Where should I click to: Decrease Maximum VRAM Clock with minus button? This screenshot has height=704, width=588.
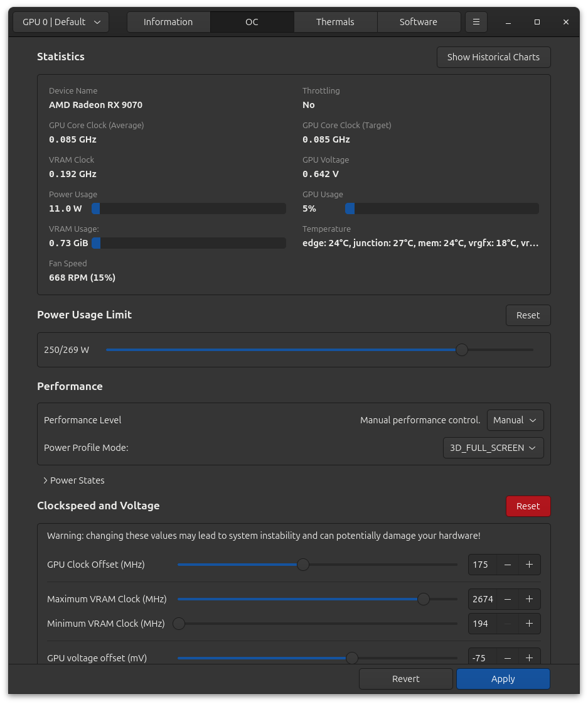pyautogui.click(x=507, y=599)
